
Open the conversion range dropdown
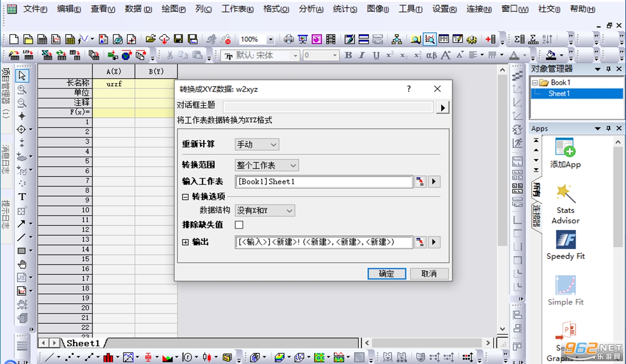tap(266, 165)
